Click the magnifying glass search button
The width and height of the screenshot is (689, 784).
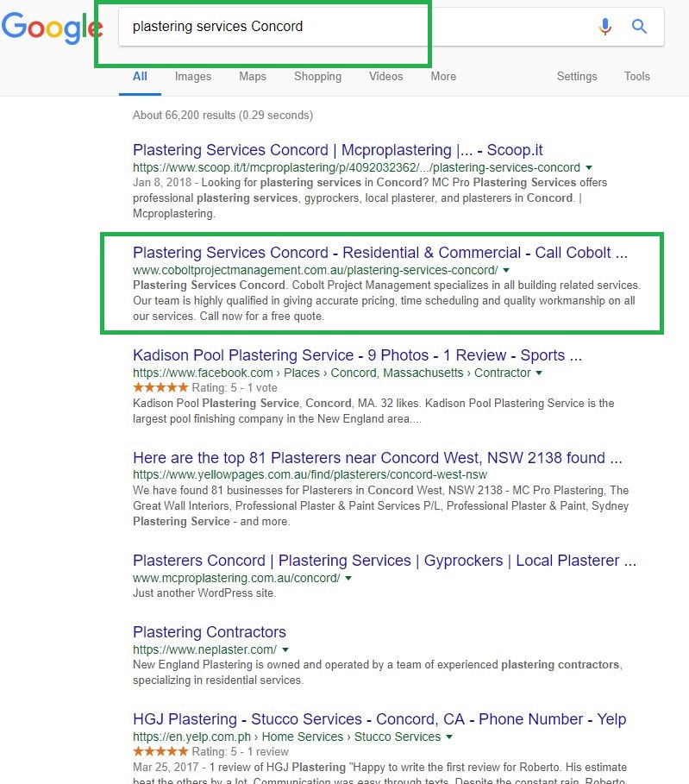pyautogui.click(x=639, y=27)
